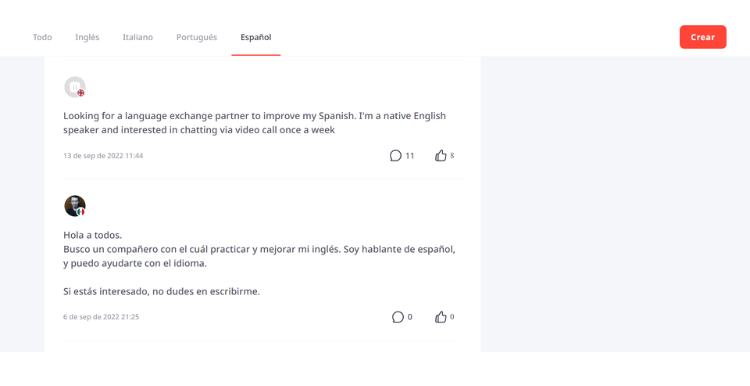Click the 6 de sep de 2022 timestamp
Viewport: 750px width, 386px height.
pyautogui.click(x=101, y=317)
